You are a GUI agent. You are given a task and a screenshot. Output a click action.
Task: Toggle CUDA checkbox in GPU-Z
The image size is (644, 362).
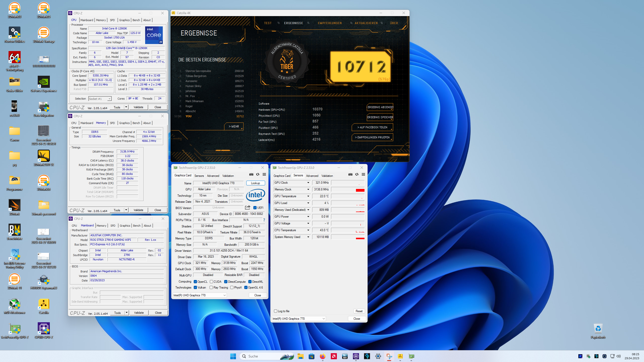pyautogui.click(x=211, y=282)
